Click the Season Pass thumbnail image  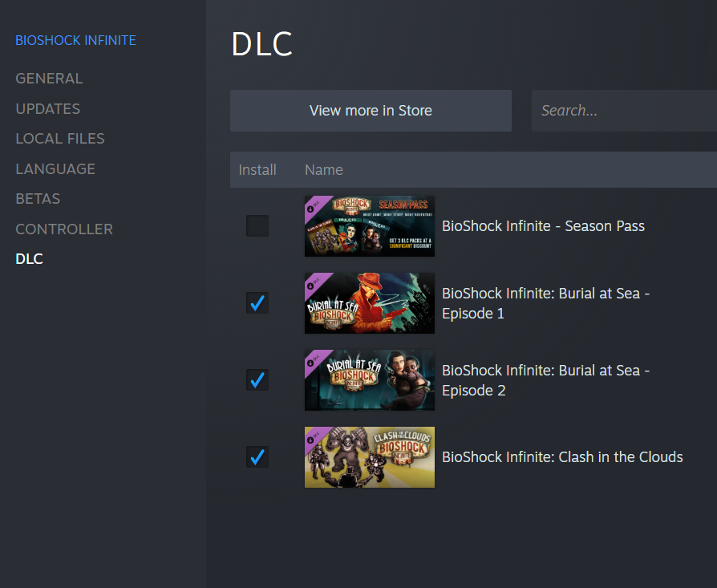370,226
